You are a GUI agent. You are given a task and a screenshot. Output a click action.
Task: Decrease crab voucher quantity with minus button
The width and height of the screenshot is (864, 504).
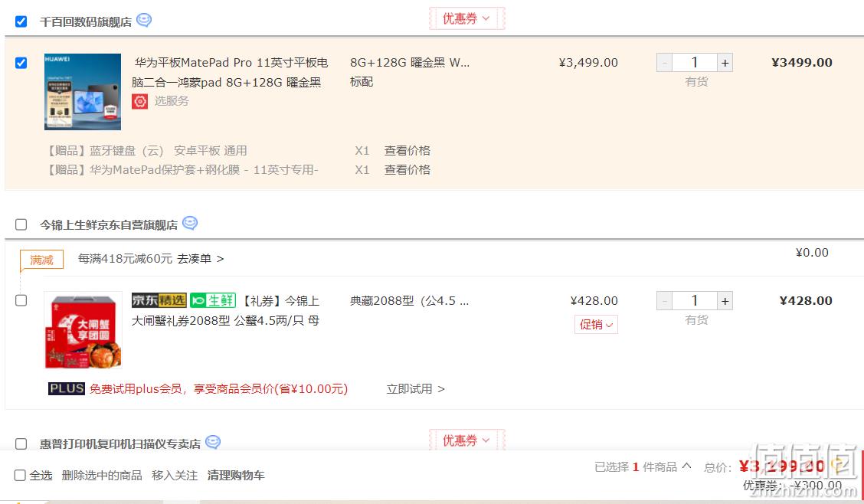pyautogui.click(x=665, y=301)
